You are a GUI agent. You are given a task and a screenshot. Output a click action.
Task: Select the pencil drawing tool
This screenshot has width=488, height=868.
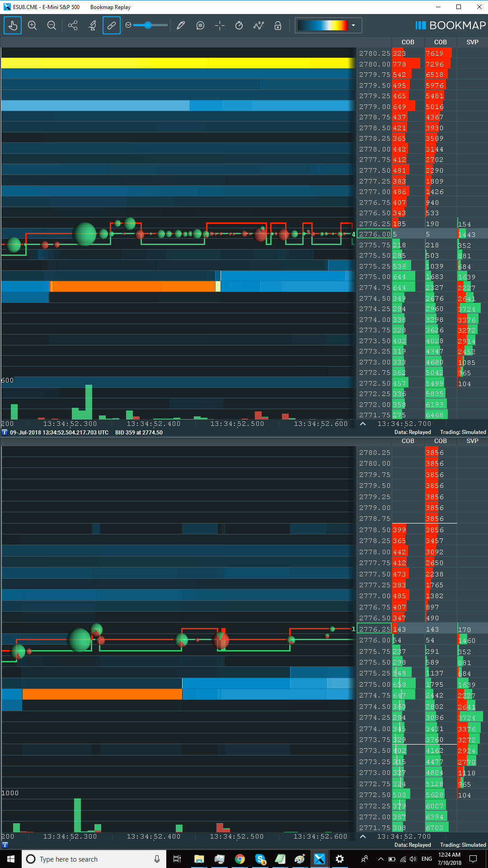[x=181, y=25]
